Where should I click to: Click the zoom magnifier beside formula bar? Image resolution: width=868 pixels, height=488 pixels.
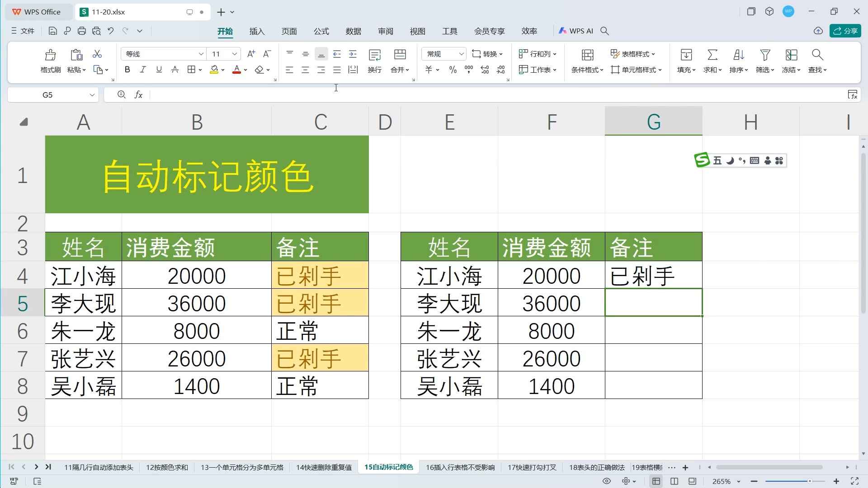121,95
